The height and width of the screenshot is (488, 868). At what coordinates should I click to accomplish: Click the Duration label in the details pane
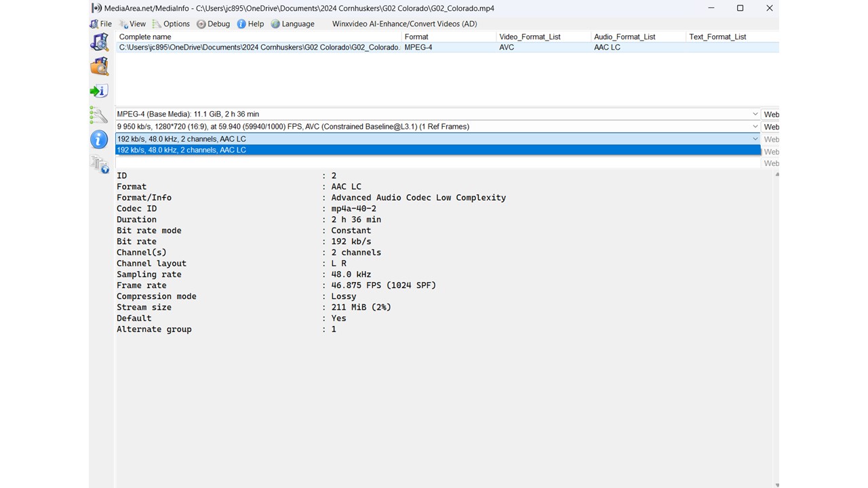click(136, 220)
